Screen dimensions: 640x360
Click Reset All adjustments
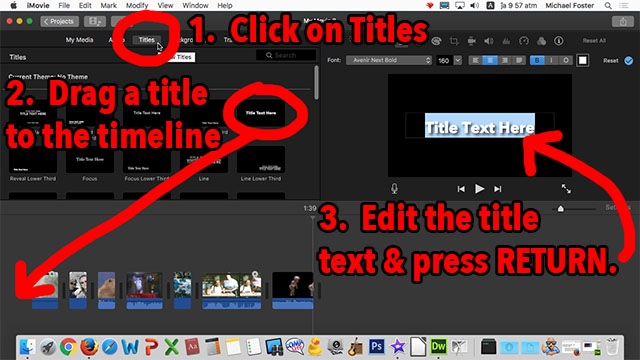coord(594,41)
